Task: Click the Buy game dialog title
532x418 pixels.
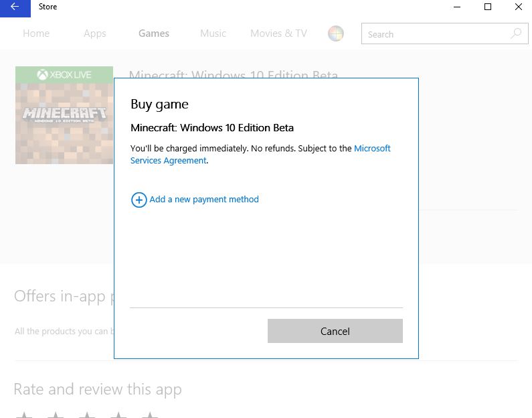Action: click(x=159, y=104)
